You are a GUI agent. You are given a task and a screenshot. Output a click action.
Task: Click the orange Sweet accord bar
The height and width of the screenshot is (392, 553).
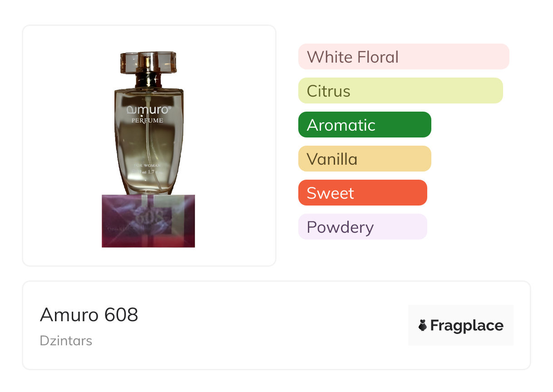[x=362, y=193]
